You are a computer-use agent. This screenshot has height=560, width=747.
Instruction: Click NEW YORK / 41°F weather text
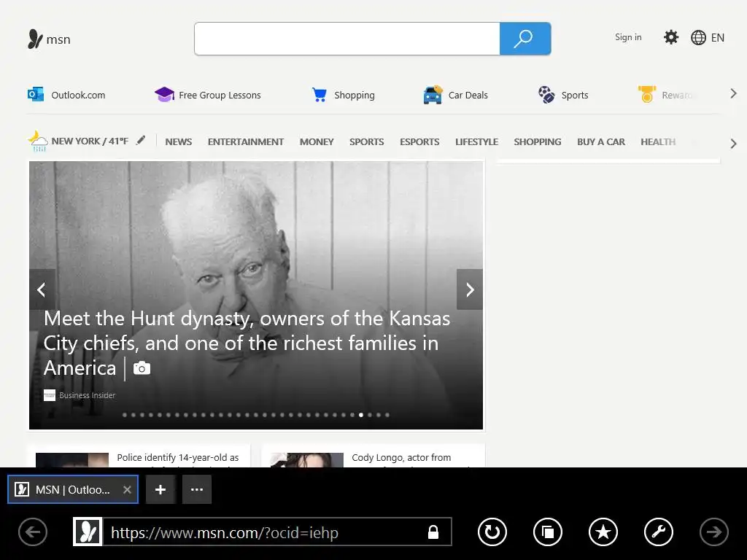point(90,141)
